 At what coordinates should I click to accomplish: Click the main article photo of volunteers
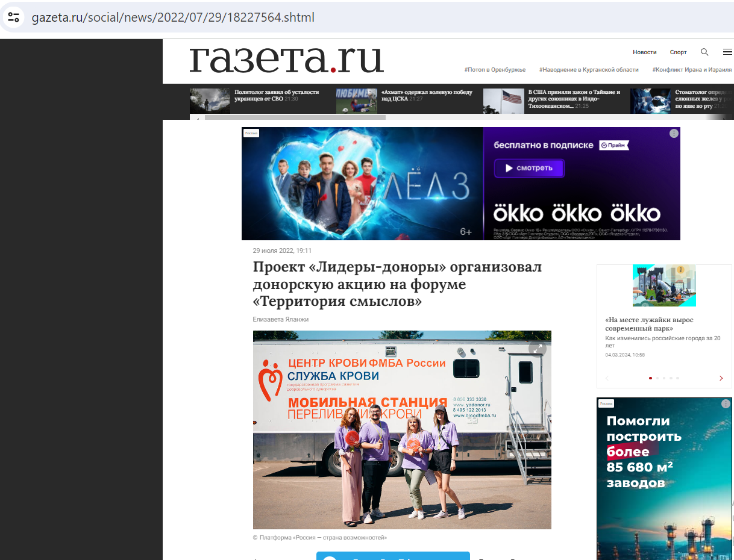point(402,430)
